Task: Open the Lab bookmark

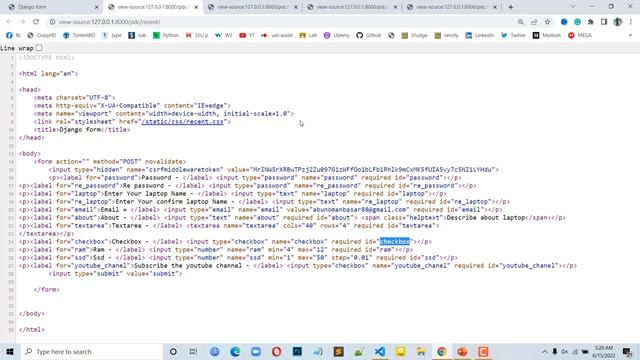Action: (308, 36)
